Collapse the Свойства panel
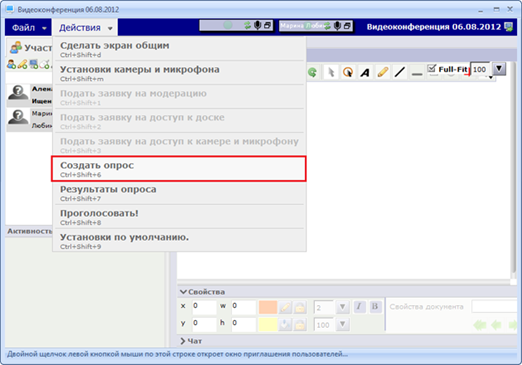The image size is (522, 365). (x=183, y=292)
